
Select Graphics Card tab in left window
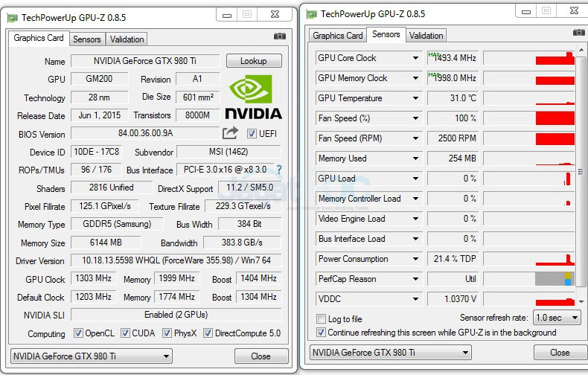coord(39,38)
